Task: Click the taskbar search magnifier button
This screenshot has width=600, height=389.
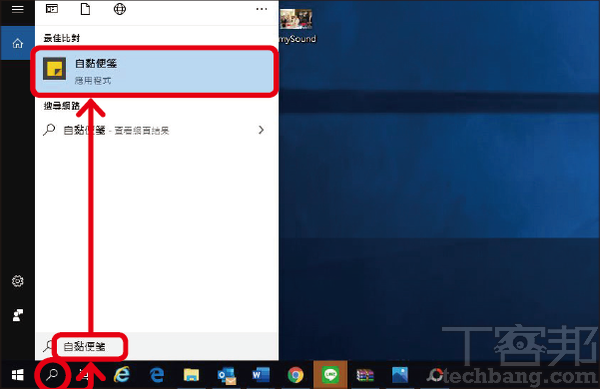Action: click(52, 375)
